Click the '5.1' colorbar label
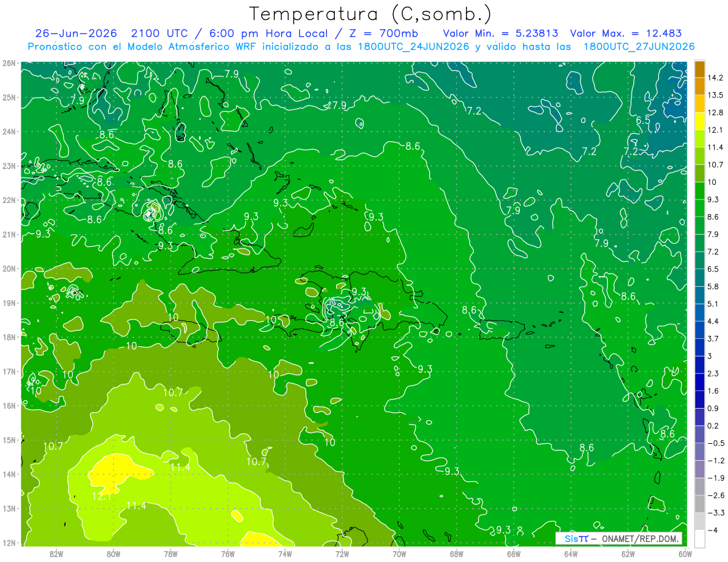This screenshot has width=728, height=562. (x=713, y=304)
